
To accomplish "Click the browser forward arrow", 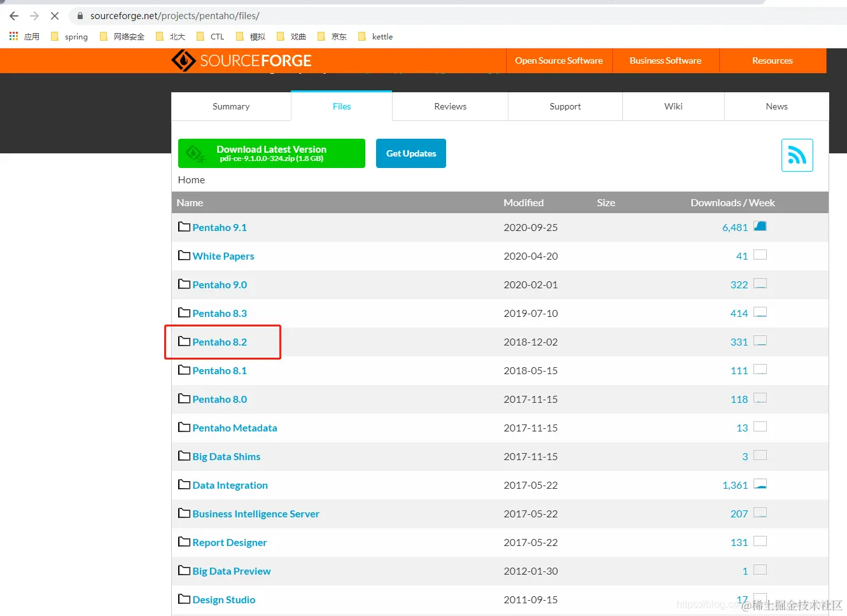I will (34, 16).
